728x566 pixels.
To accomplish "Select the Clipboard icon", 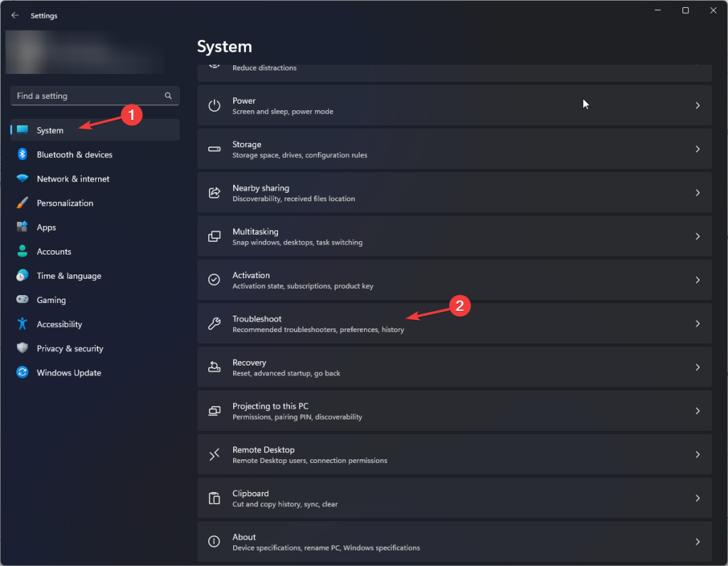I will [214, 498].
